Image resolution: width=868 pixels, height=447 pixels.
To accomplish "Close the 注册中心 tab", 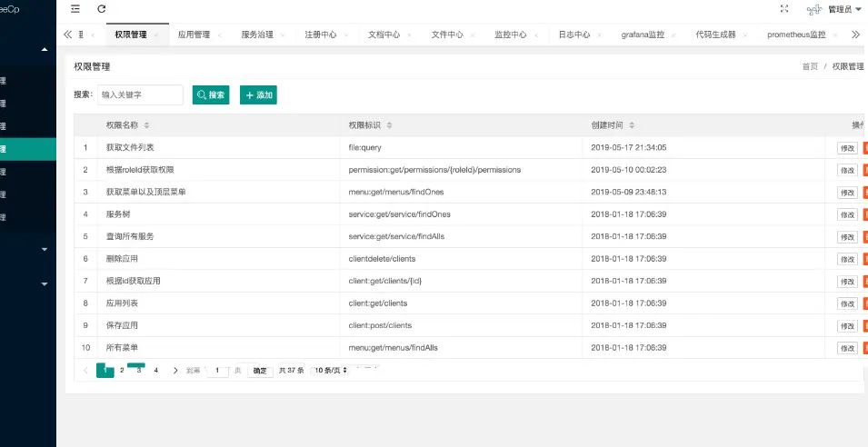I will 346,35.
